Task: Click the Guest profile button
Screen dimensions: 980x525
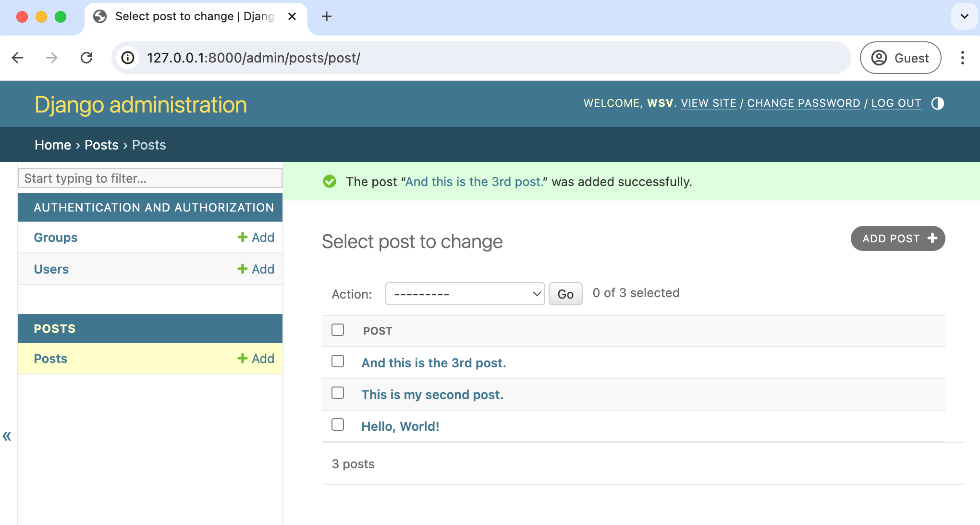Action: click(x=900, y=58)
